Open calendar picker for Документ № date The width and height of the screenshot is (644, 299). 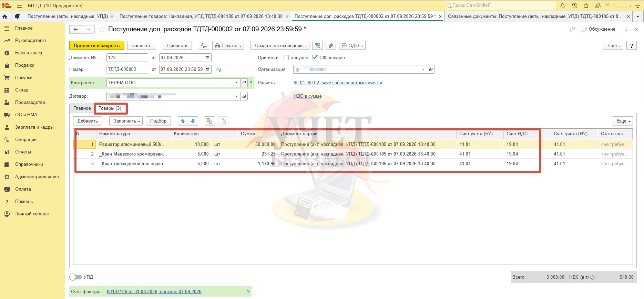[208, 58]
